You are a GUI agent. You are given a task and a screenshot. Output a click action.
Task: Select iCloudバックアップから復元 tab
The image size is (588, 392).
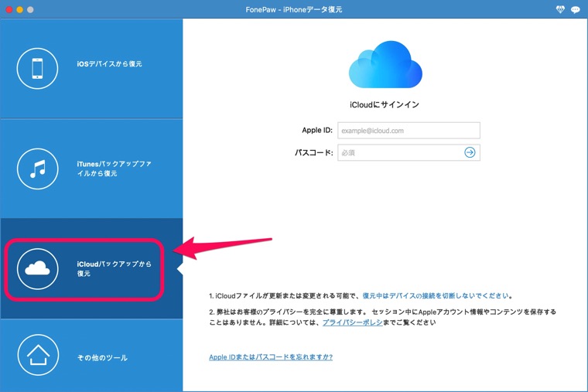(x=91, y=269)
